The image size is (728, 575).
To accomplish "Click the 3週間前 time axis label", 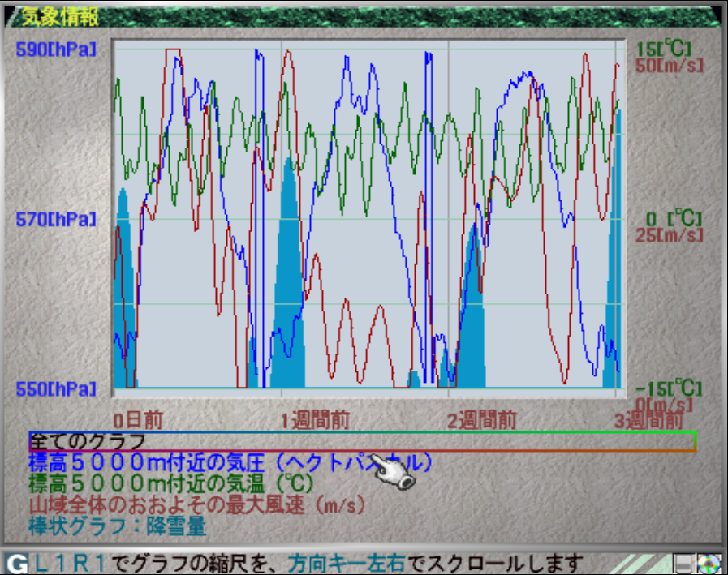I will coord(648,420).
